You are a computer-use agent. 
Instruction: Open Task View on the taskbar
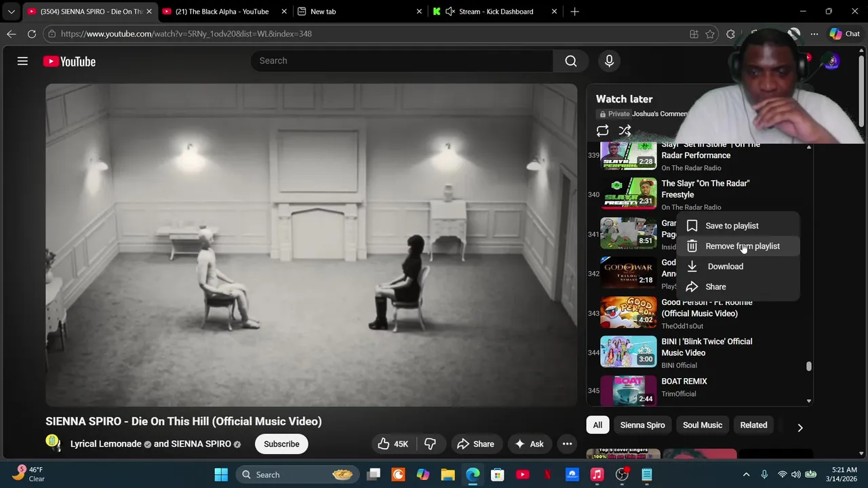pyautogui.click(x=374, y=475)
